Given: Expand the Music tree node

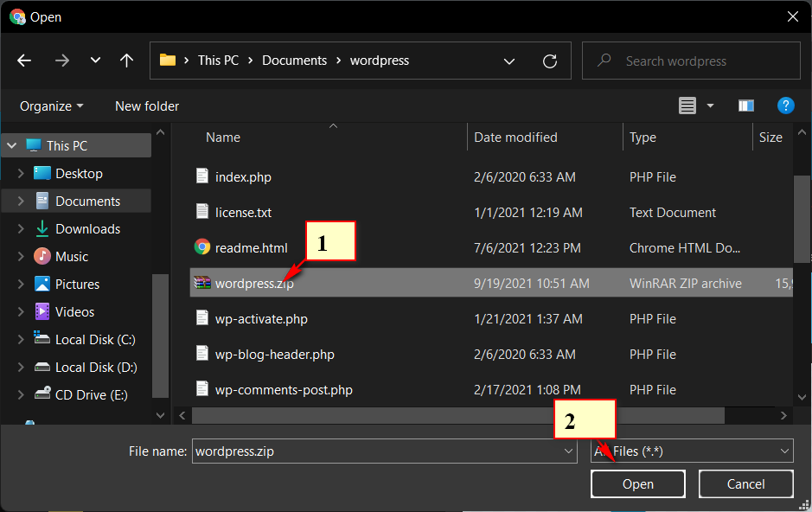Looking at the screenshot, I should coord(21,256).
